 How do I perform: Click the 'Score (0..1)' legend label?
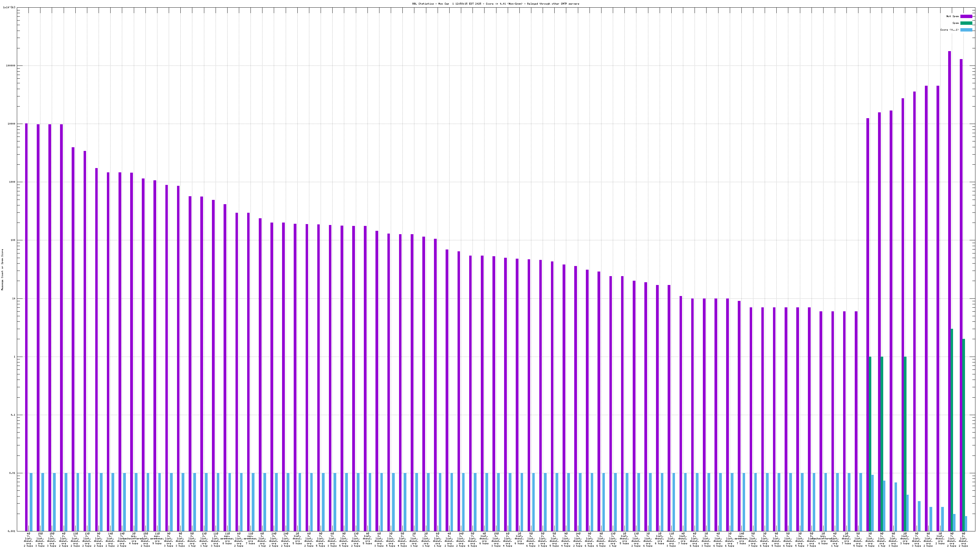(949, 30)
